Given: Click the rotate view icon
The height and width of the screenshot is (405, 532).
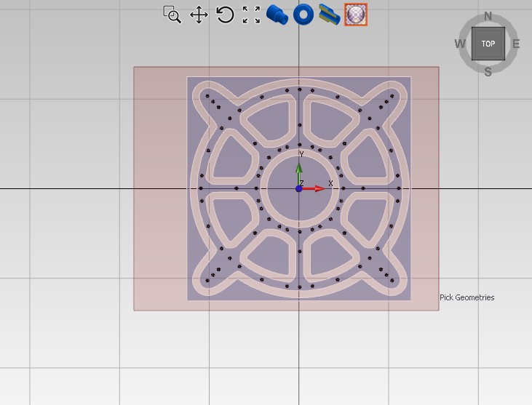Looking at the screenshot, I should pos(225,15).
